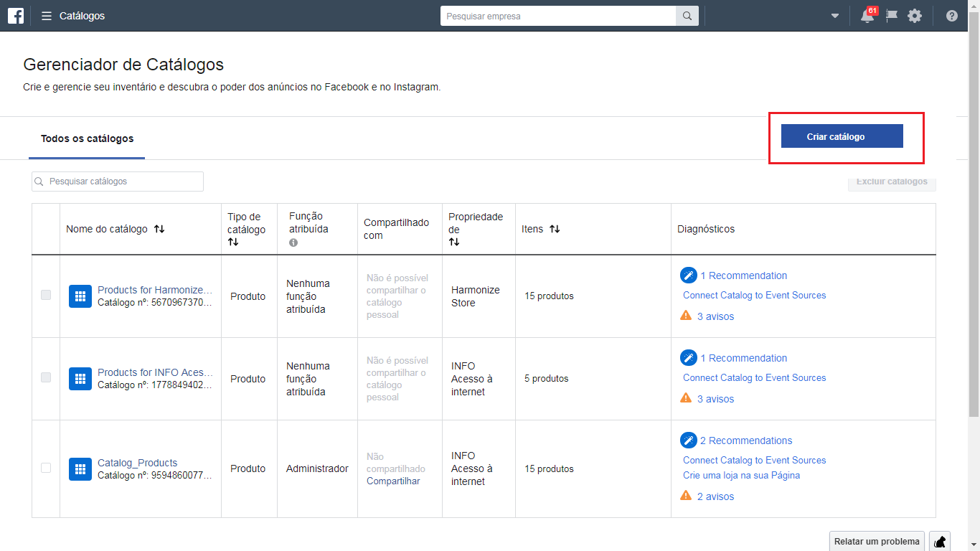
Task: Open 3 avisos link in Harmonize Store row
Action: 715,316
